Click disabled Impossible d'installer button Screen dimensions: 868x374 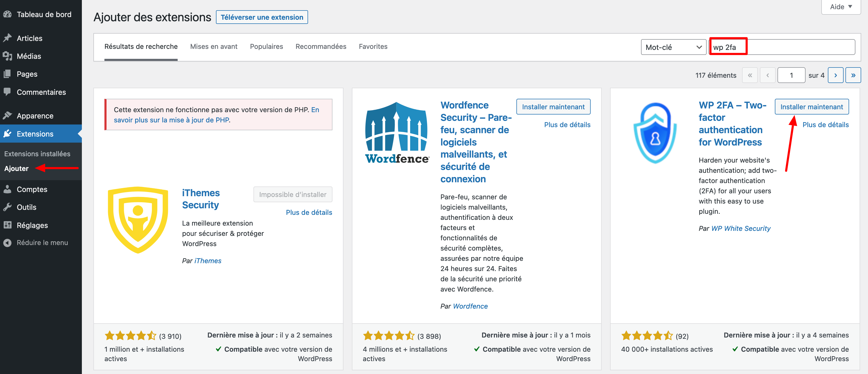(x=293, y=194)
